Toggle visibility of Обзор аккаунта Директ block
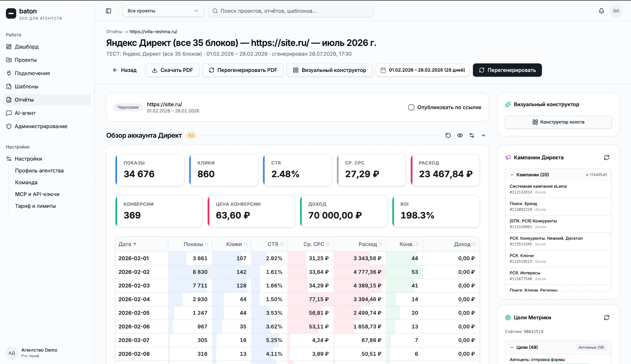Screen dimensions: 631x364 (x=460, y=135)
